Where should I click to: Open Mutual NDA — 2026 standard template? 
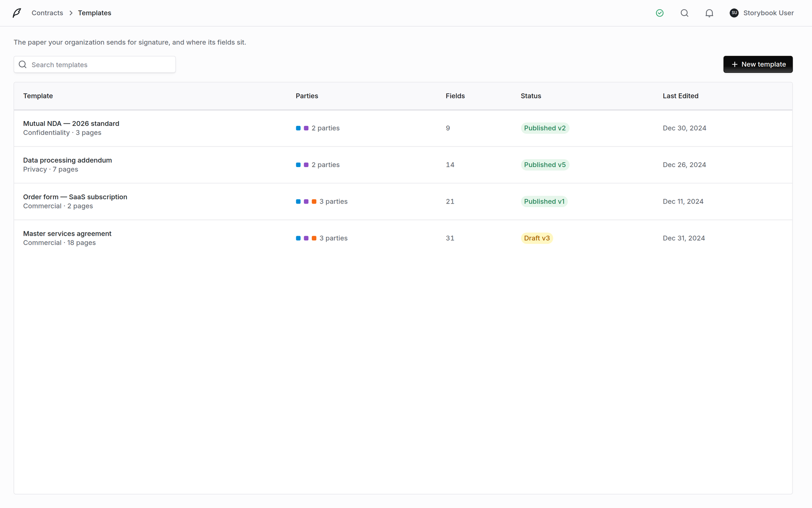pos(71,123)
